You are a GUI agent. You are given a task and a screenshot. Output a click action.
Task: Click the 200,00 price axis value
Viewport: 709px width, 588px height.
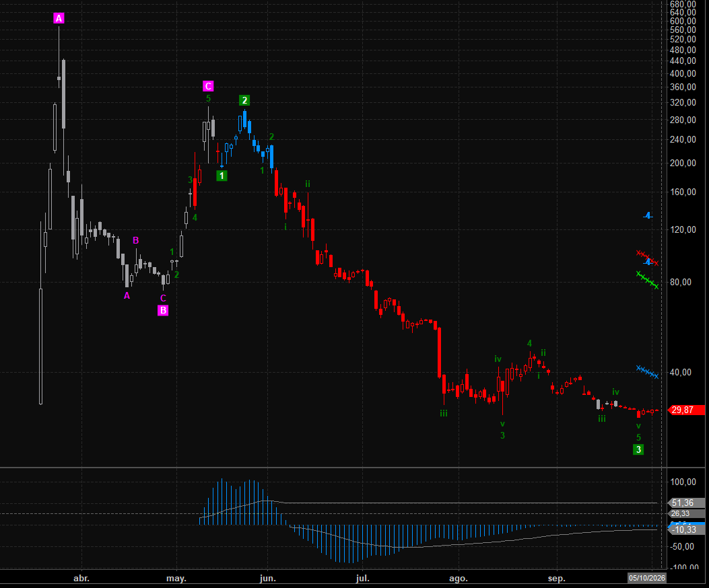coord(683,163)
